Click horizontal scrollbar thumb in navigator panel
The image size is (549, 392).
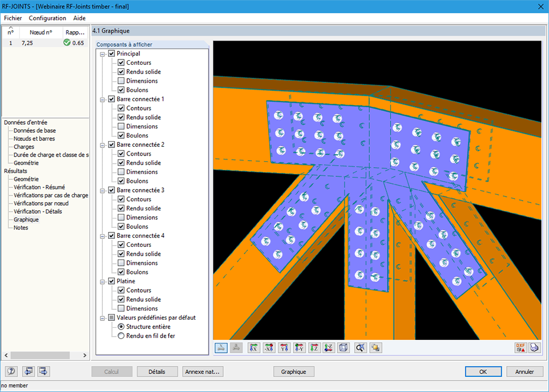pyautogui.click(x=41, y=355)
